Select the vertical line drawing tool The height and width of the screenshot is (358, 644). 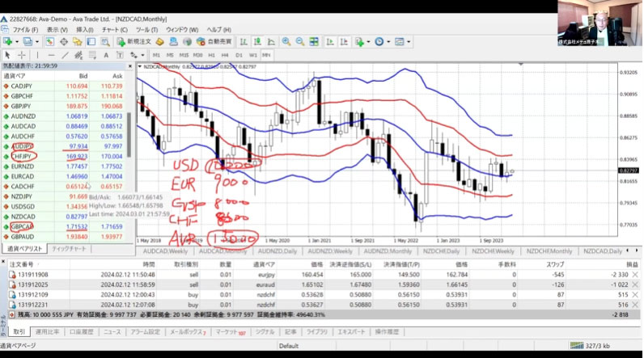tap(39, 54)
